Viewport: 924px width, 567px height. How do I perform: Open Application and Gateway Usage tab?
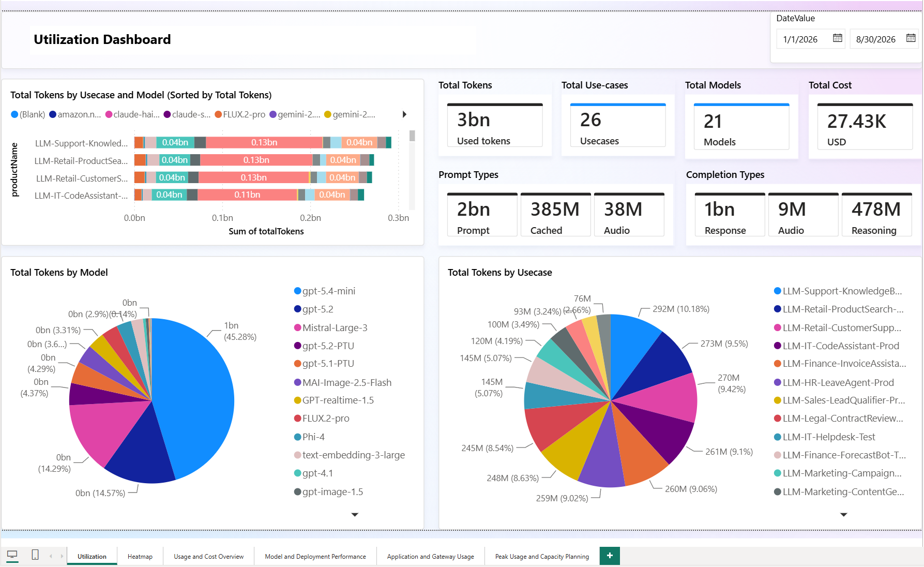pos(430,557)
